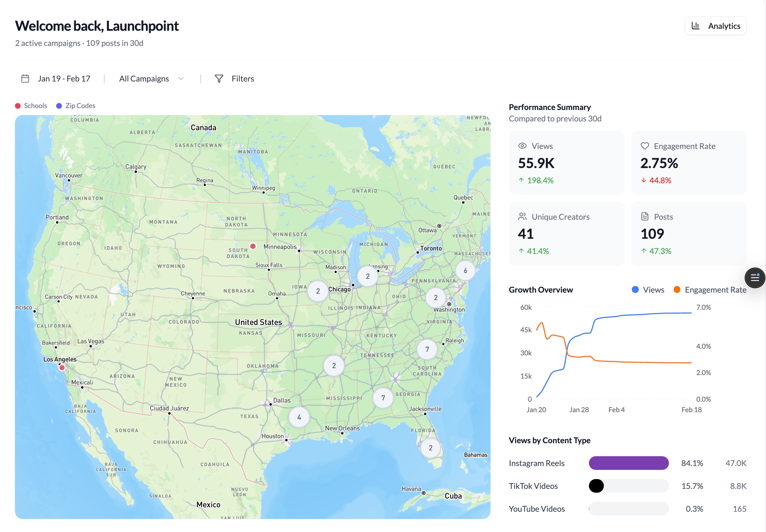766x532 pixels.
Task: Click the purple Instagram Reels progress bar
Action: (629, 463)
